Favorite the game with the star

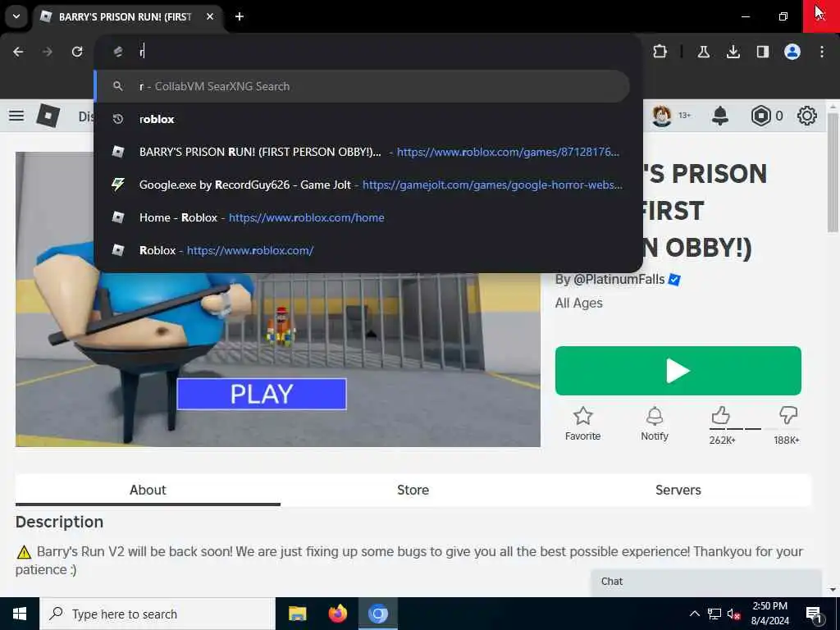583,424
